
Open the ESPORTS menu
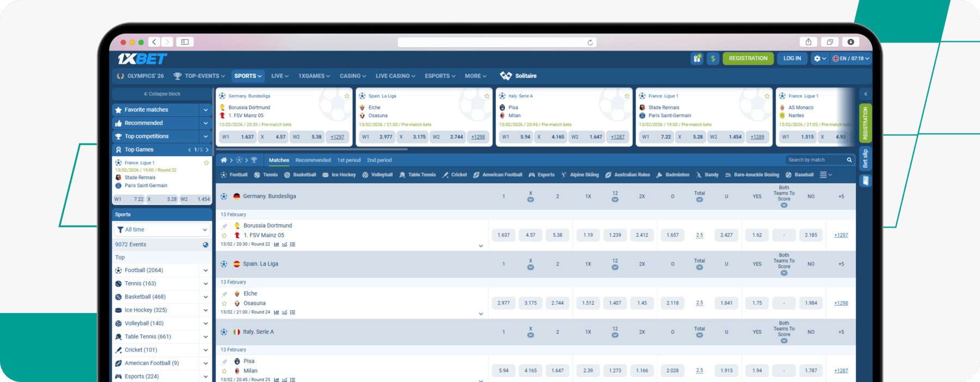pos(440,76)
